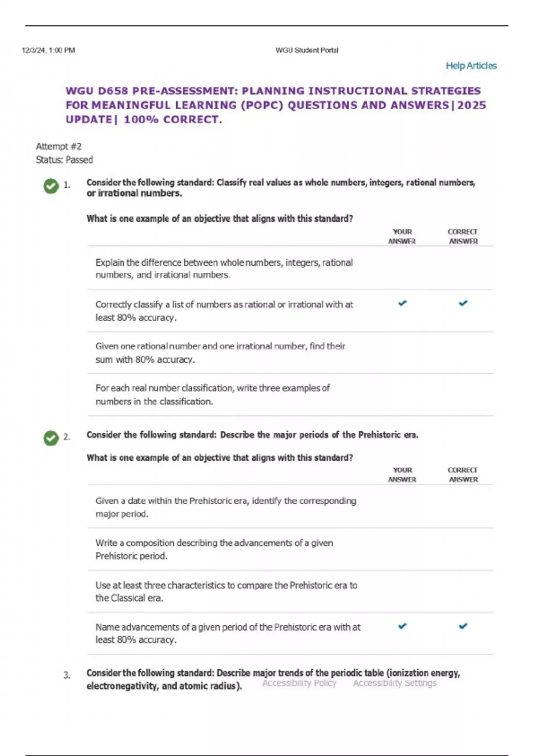This screenshot has width=534, height=756.
Task: Click the green check icon beside question 1
Action: pyautogui.click(x=51, y=186)
